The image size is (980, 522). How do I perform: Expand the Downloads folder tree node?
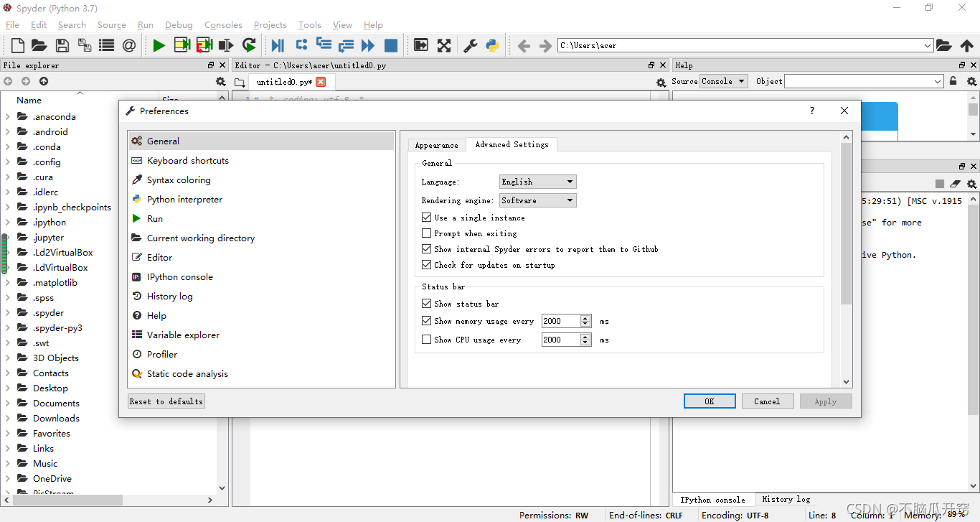click(8, 418)
